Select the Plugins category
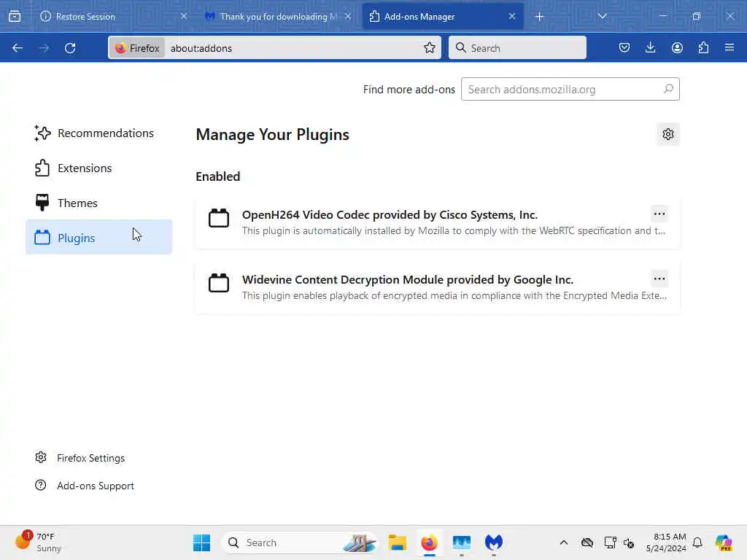This screenshot has width=747, height=560. (x=98, y=238)
